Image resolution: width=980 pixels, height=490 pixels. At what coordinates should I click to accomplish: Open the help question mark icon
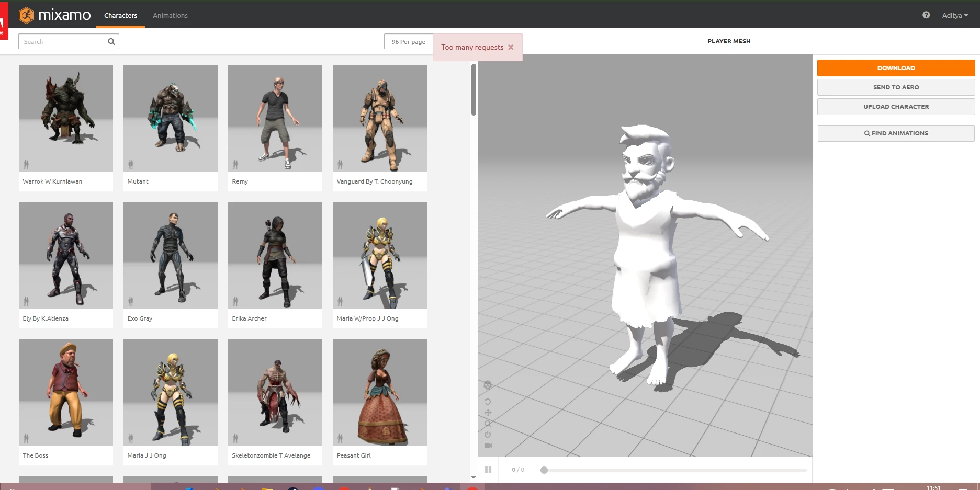click(926, 15)
